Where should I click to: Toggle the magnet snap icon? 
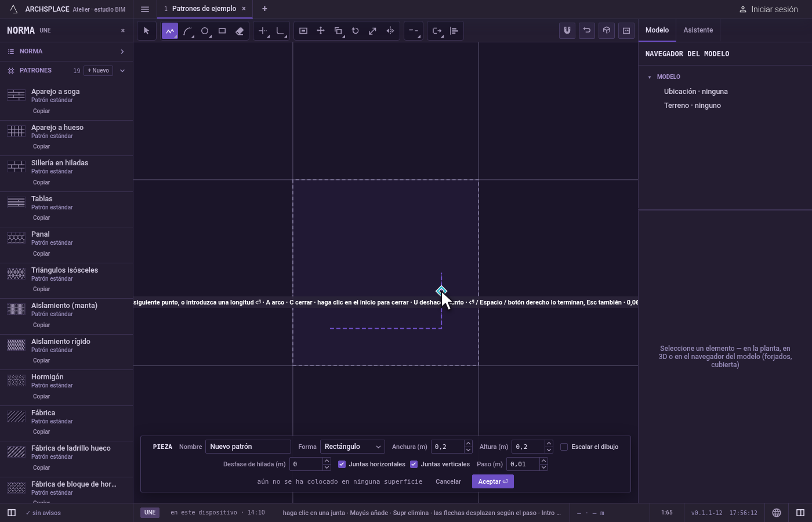pos(567,31)
